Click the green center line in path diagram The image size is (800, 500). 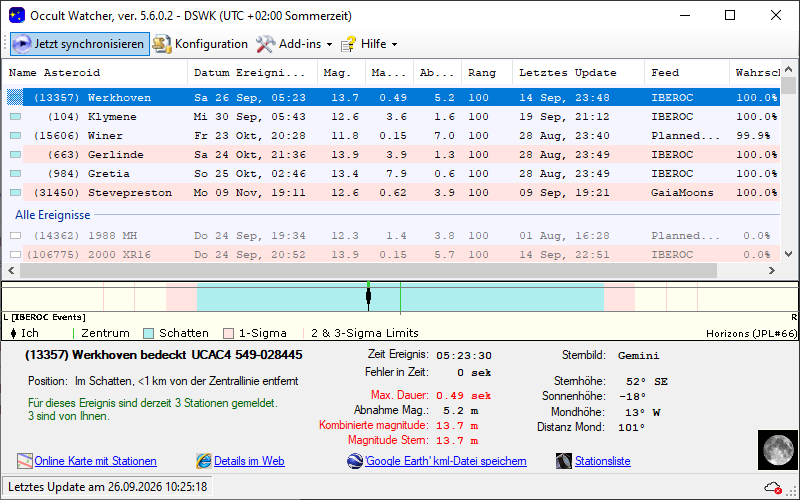pyautogui.click(x=401, y=296)
